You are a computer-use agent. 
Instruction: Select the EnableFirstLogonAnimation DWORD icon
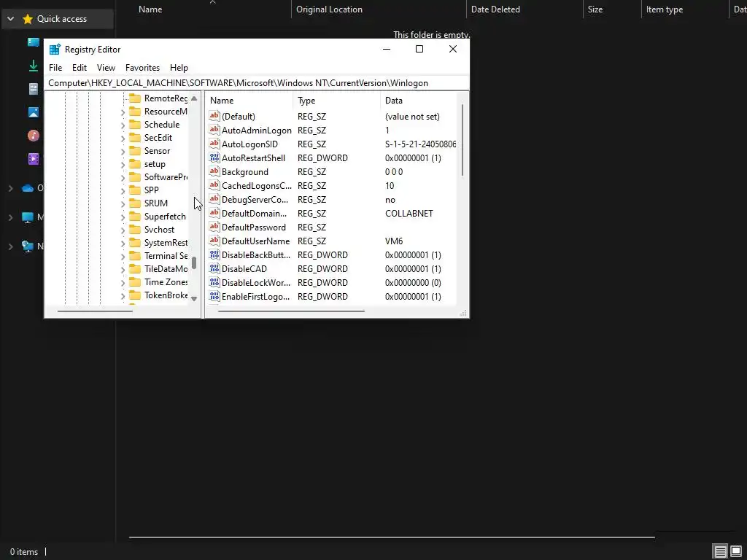tap(214, 296)
